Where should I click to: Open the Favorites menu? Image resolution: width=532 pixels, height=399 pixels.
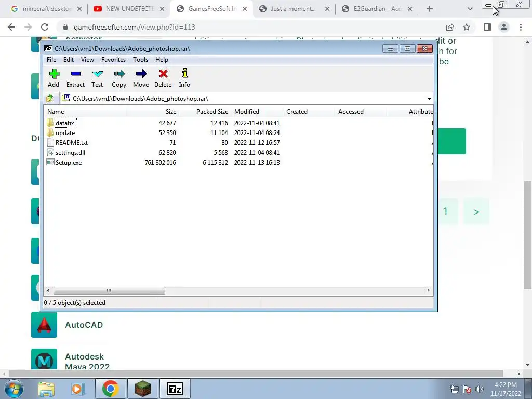click(x=113, y=60)
